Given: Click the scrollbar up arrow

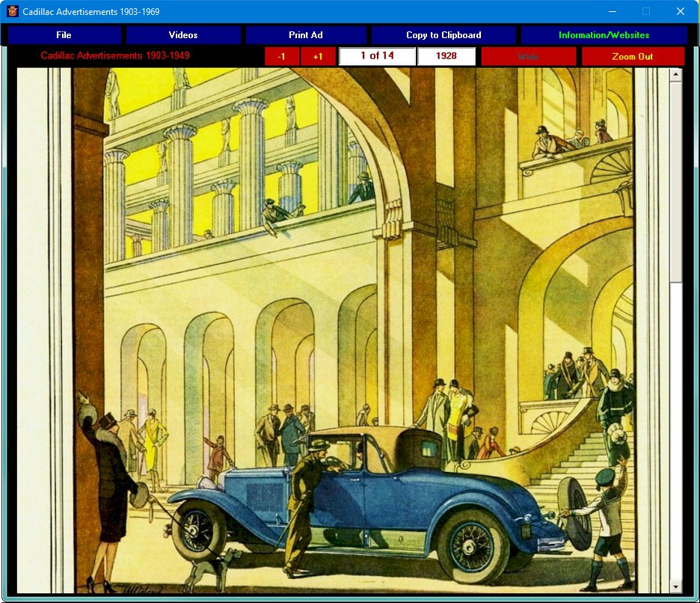Looking at the screenshot, I should [x=675, y=74].
